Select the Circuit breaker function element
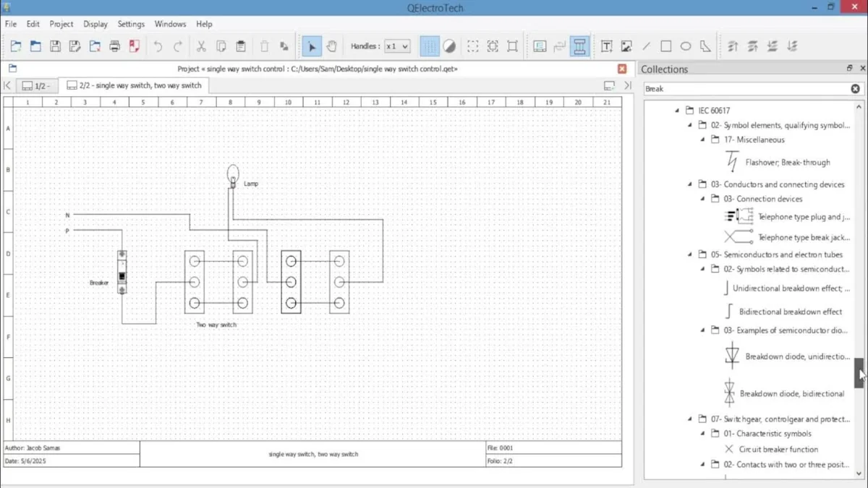Viewport: 868px width, 488px height. pyautogui.click(x=778, y=449)
